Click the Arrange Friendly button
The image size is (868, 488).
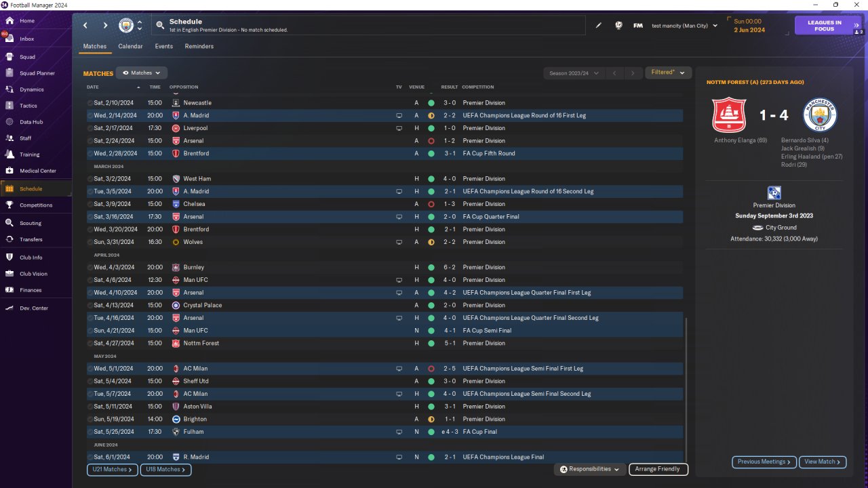pyautogui.click(x=658, y=469)
